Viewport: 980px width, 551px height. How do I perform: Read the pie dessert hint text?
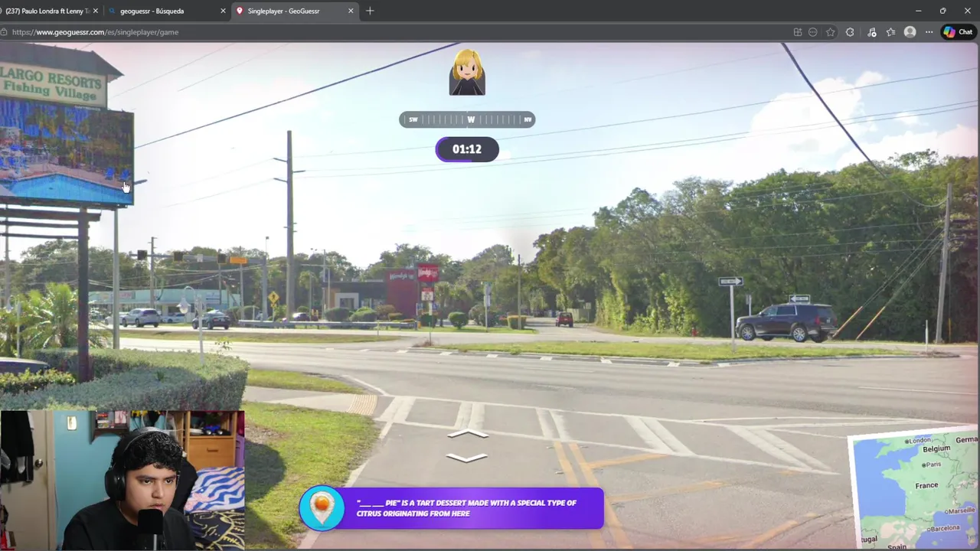point(466,508)
